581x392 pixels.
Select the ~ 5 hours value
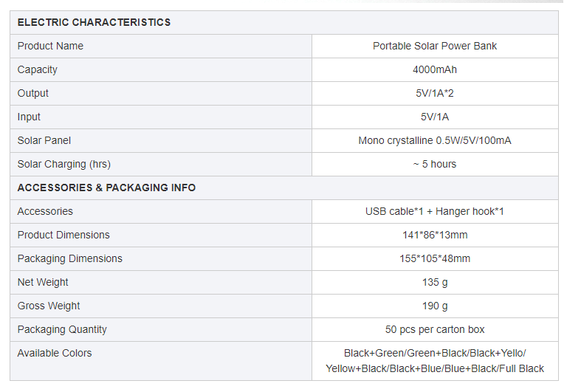(x=435, y=164)
